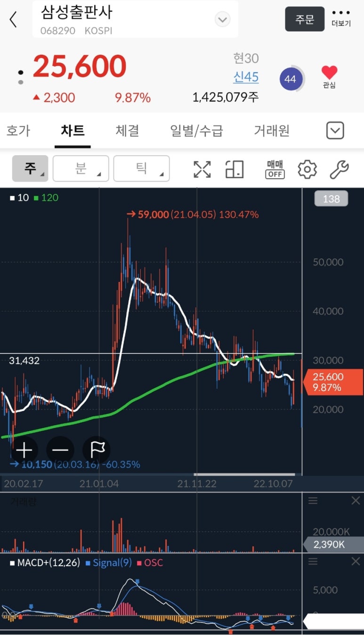The image size is (364, 635).
Task: Select the 차트 tab
Action: 73,131
